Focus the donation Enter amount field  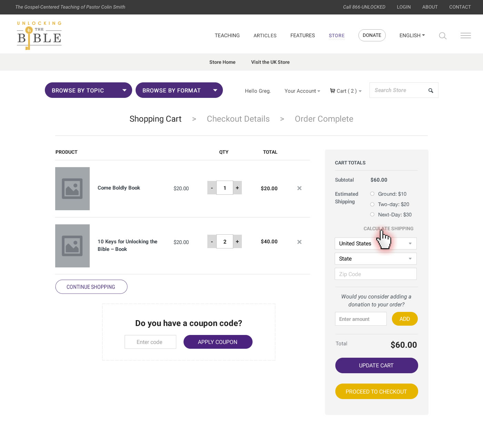click(361, 319)
